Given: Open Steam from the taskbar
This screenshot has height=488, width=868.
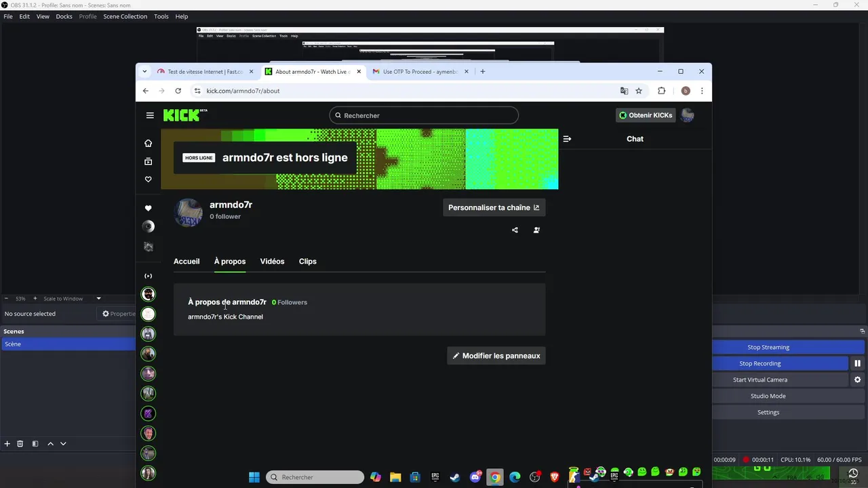Looking at the screenshot, I should pos(455,477).
